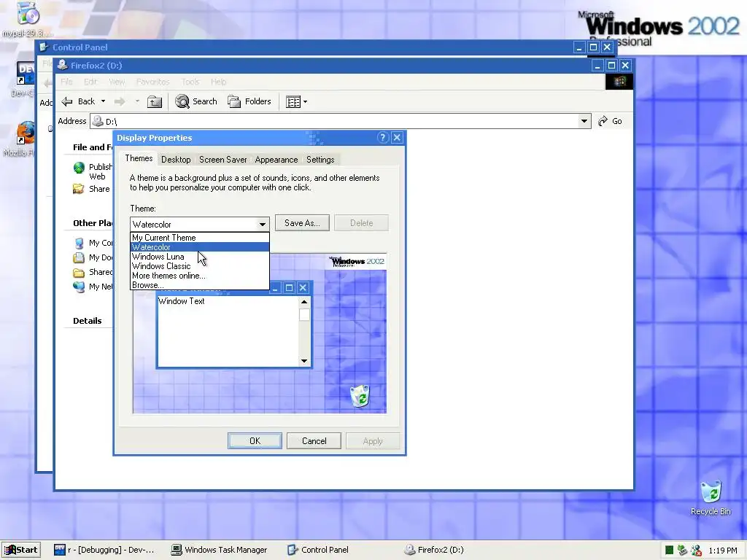
Task: Click the tray icon beside the clock
Action: (x=696, y=551)
